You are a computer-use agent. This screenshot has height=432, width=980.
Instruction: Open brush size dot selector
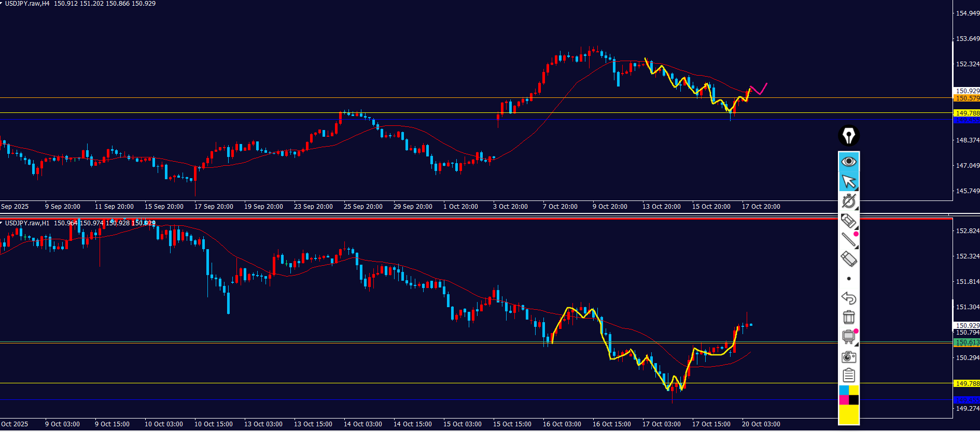849,279
